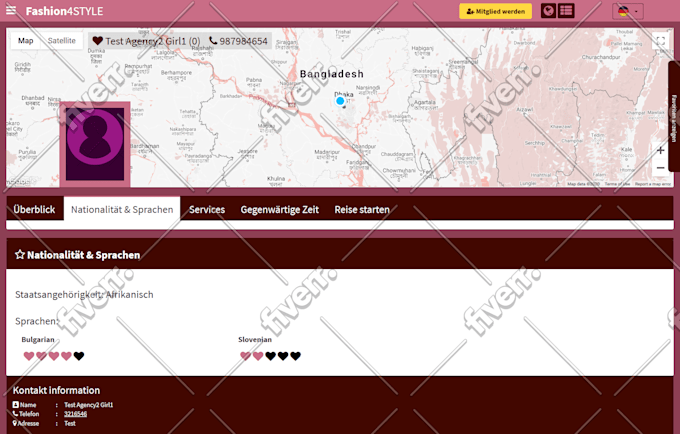Select the Nationalität & Sprachen tab
This screenshot has height=434, width=680.
click(x=122, y=210)
